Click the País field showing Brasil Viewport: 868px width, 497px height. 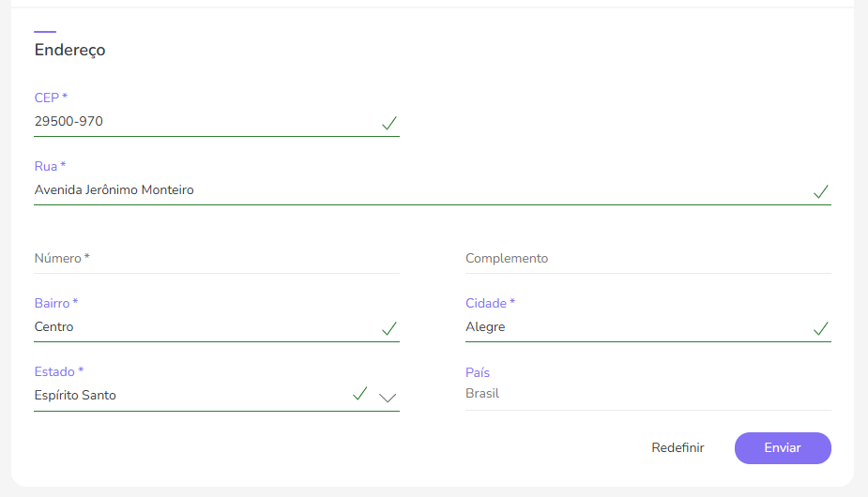(647, 394)
